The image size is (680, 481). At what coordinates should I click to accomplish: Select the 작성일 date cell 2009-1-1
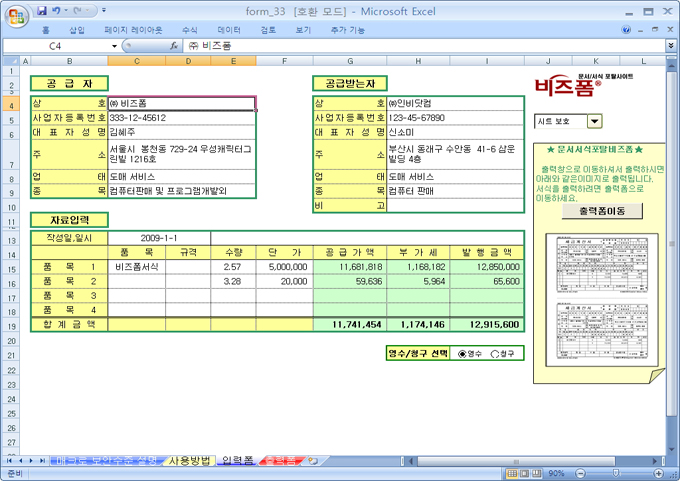pyautogui.click(x=158, y=239)
